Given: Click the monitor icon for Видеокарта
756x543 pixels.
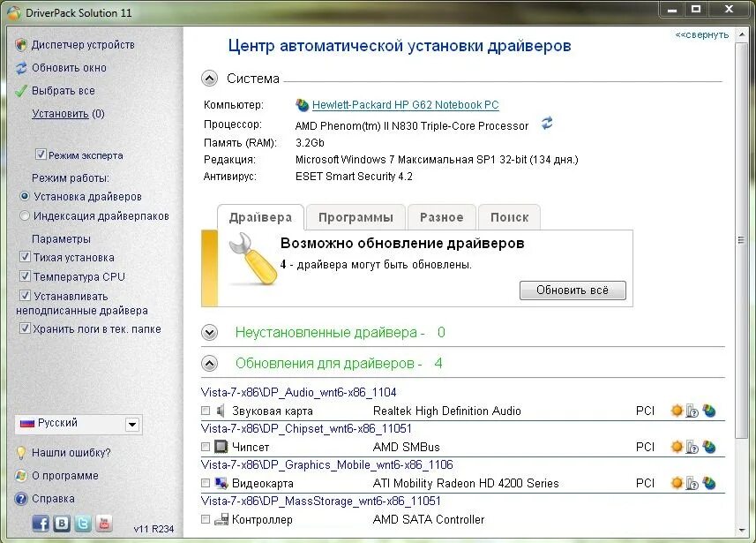Looking at the screenshot, I should (x=221, y=483).
